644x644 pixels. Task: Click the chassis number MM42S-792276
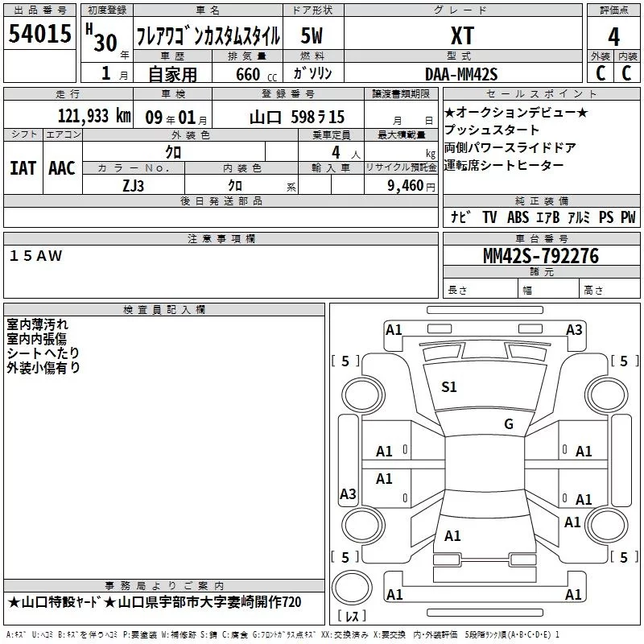pyautogui.click(x=540, y=256)
